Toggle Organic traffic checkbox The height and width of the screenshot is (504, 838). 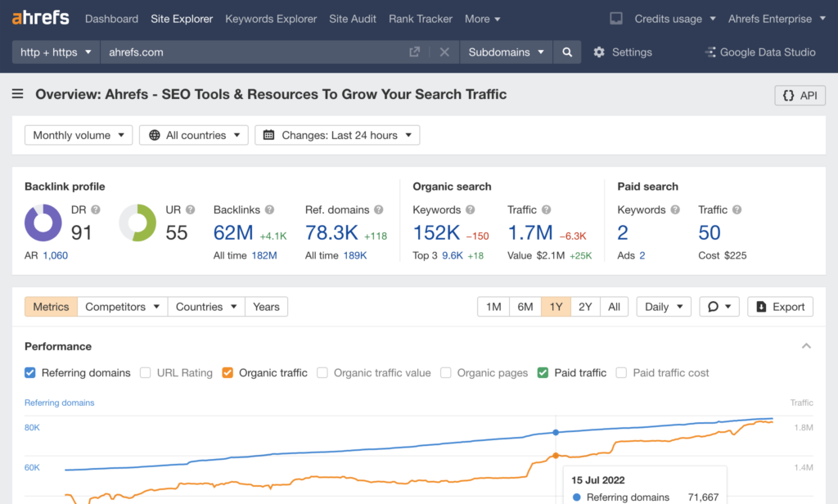(228, 372)
